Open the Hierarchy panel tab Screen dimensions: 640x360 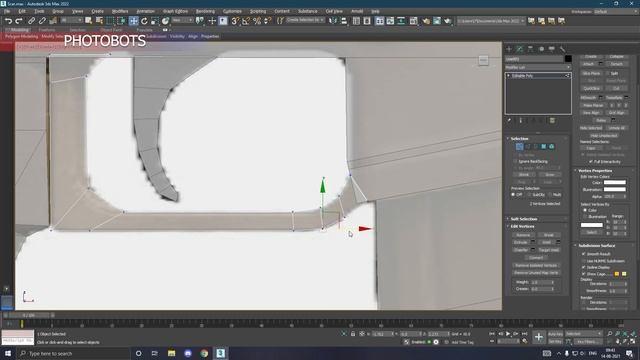click(x=530, y=49)
